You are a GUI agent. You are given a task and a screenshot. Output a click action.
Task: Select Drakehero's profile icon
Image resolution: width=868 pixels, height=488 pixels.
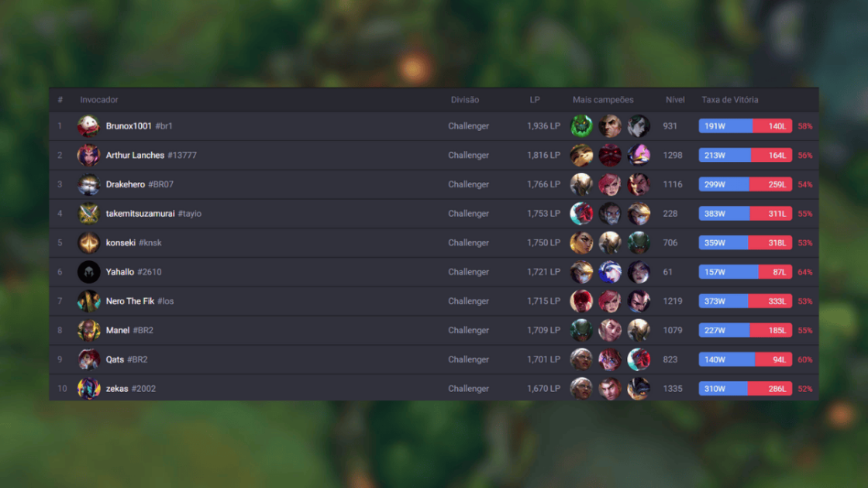[88, 185]
